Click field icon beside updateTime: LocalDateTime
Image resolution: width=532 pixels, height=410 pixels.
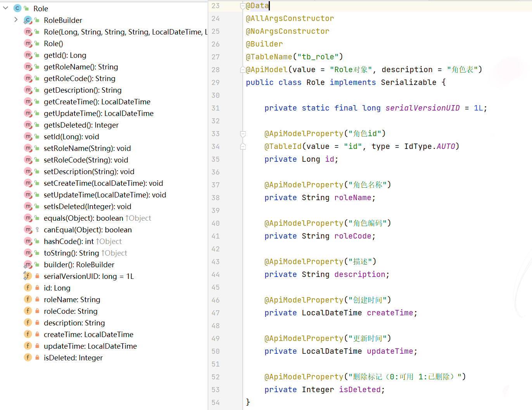28,346
